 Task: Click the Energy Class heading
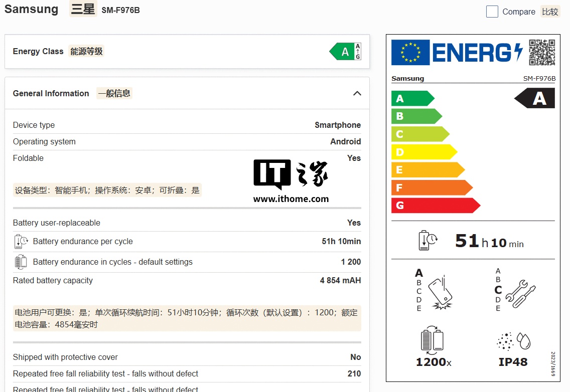click(38, 51)
